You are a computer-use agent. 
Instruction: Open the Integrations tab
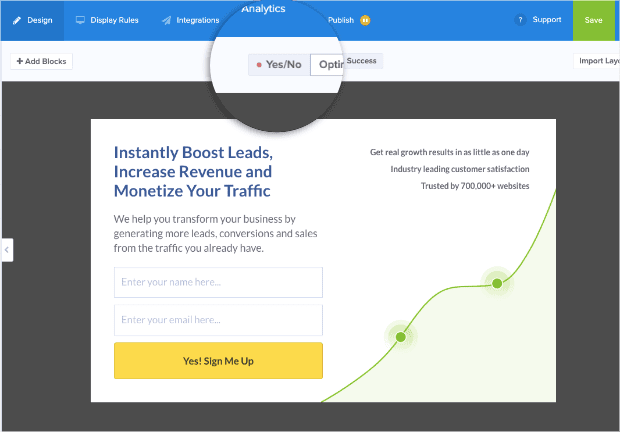coord(190,20)
